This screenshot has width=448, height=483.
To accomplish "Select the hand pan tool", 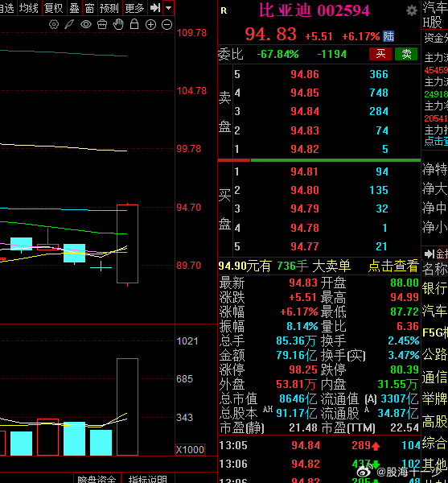I will click(118, 24).
